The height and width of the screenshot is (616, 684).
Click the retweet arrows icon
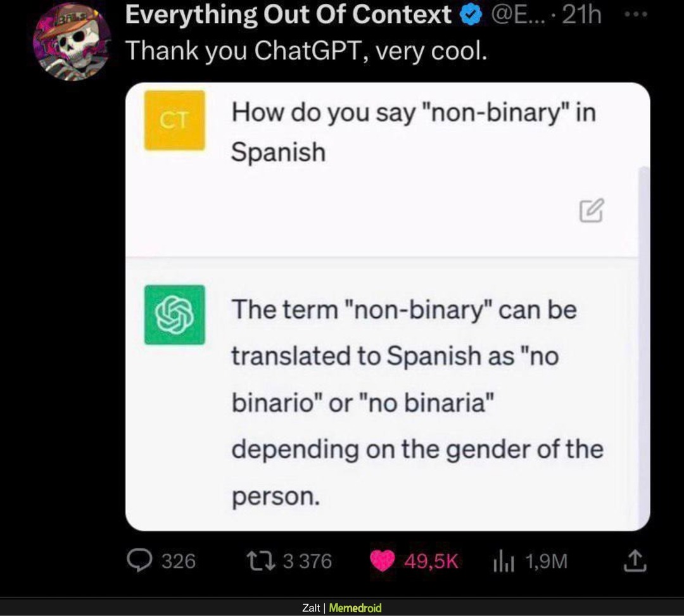point(260,561)
